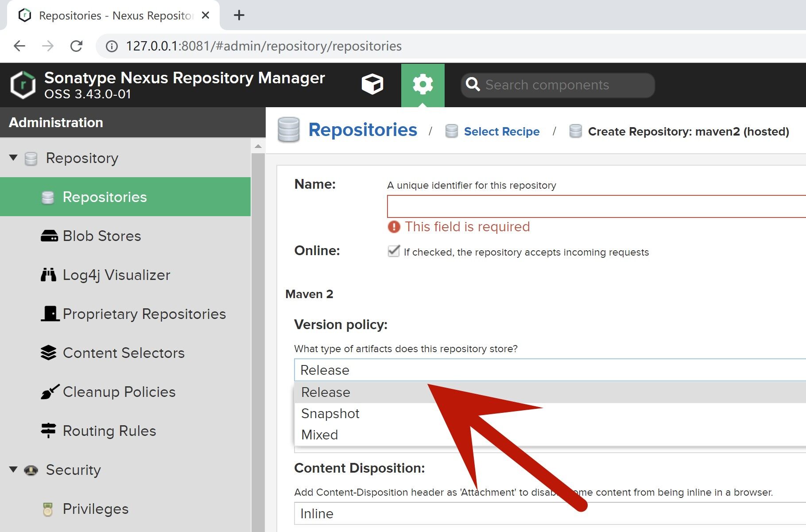Select Mixed from the version policy list
Image resolution: width=806 pixels, height=532 pixels.
320,435
